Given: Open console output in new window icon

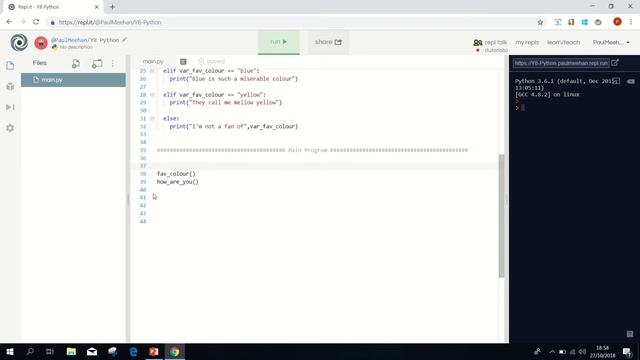Looking at the screenshot, I should click(x=615, y=63).
